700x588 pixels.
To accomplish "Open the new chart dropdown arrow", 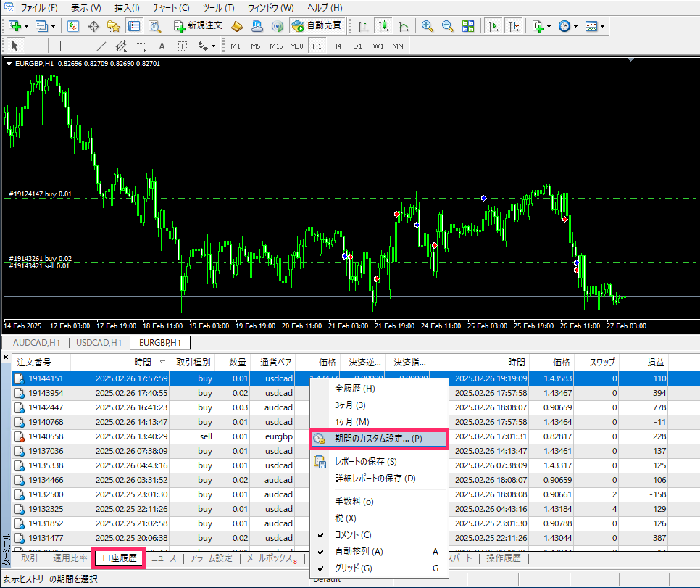I will coord(27,26).
